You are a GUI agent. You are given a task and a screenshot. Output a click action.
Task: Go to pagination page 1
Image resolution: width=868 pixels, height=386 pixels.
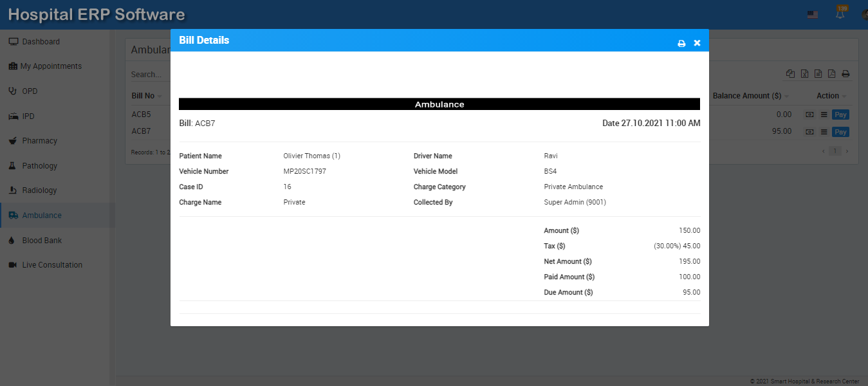pos(835,151)
